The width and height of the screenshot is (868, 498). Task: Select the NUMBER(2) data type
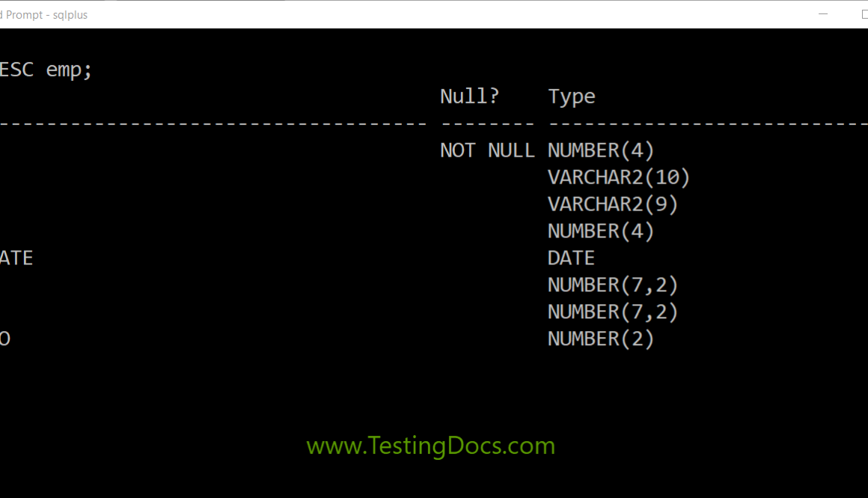601,339
